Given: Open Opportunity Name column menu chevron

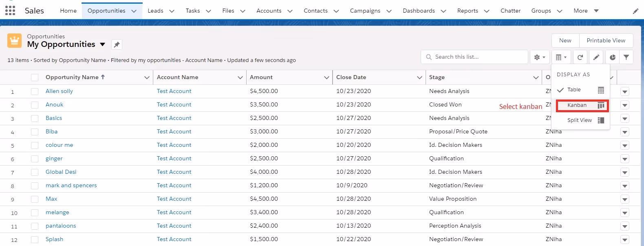Looking at the screenshot, I should pos(147,78).
